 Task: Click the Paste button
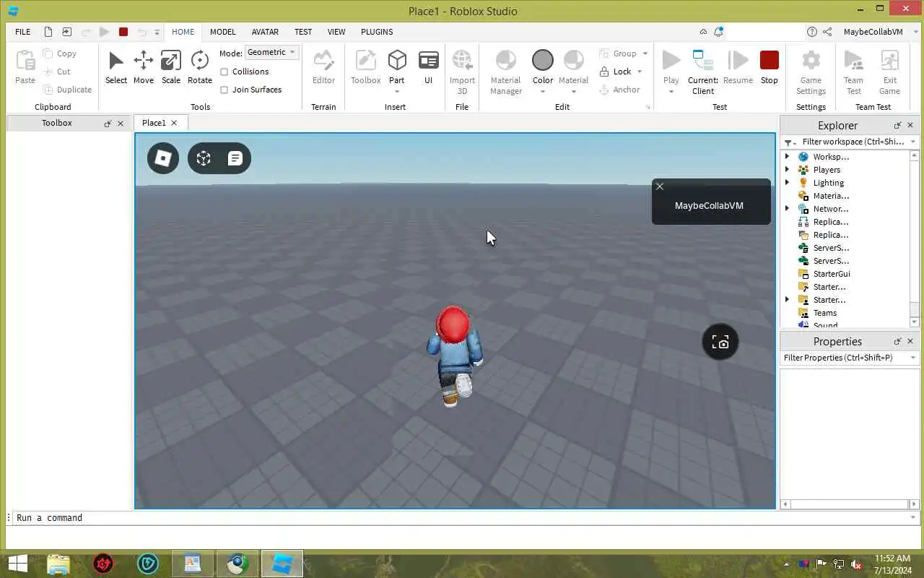(25, 67)
